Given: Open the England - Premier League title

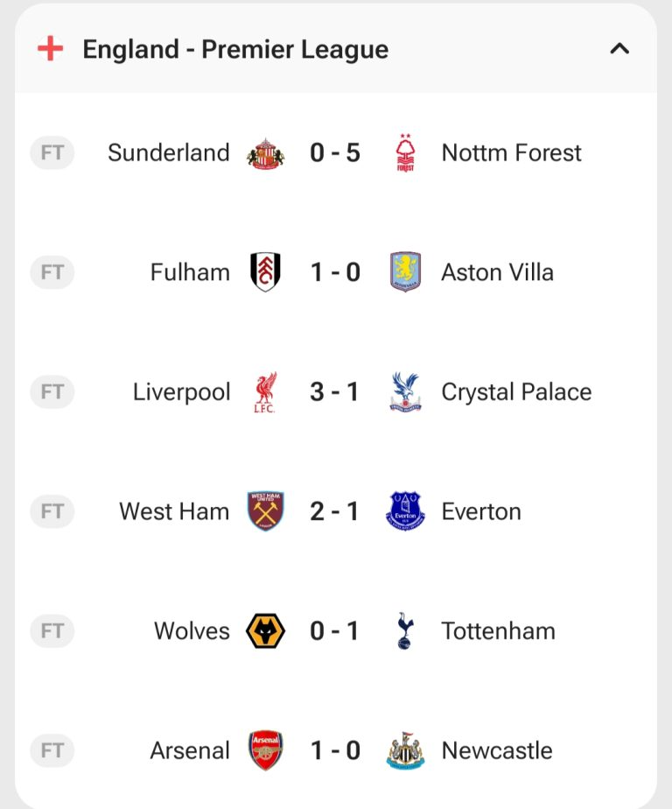Looking at the screenshot, I should pyautogui.click(x=235, y=49).
